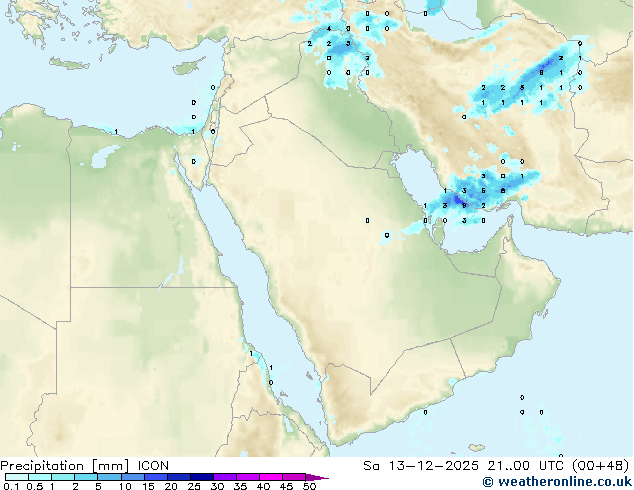Click the 0.1–0.5 mm palest legend swatch

point(17,477)
